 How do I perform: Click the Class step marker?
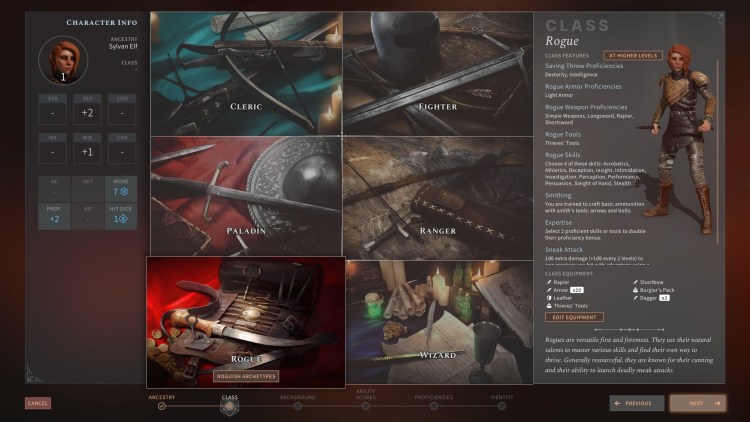pos(229,406)
